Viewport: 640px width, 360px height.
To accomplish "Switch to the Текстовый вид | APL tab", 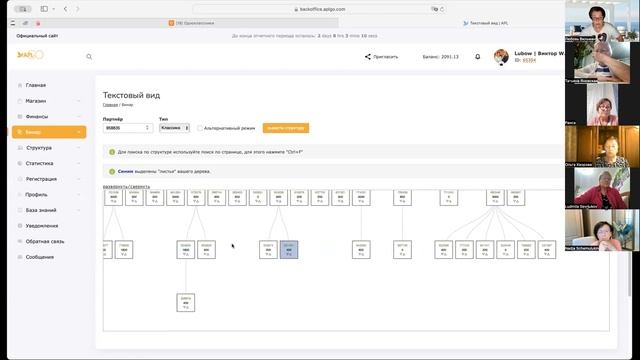I will point(485,23).
